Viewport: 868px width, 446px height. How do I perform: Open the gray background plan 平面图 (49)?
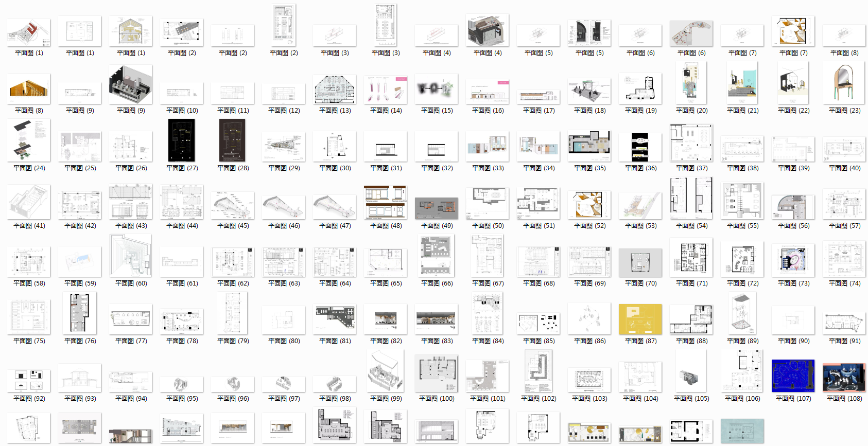pyautogui.click(x=436, y=207)
